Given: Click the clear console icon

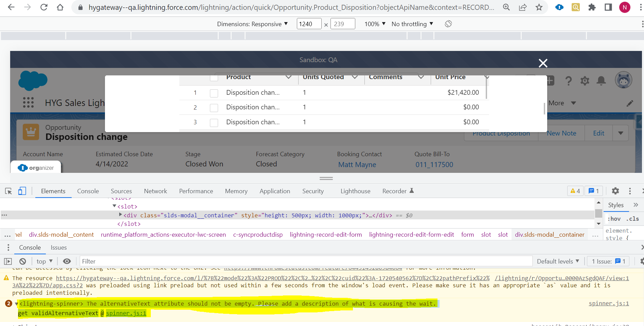Looking at the screenshot, I should 23,261.
